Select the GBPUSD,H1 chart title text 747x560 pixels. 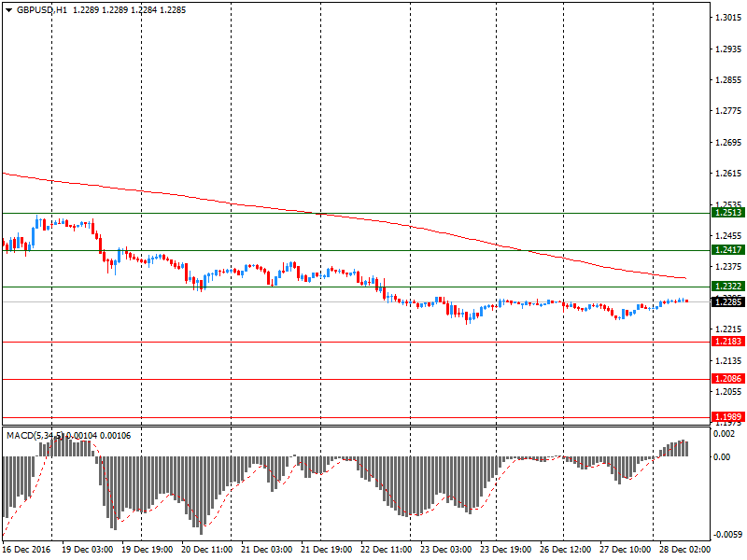coord(42,10)
